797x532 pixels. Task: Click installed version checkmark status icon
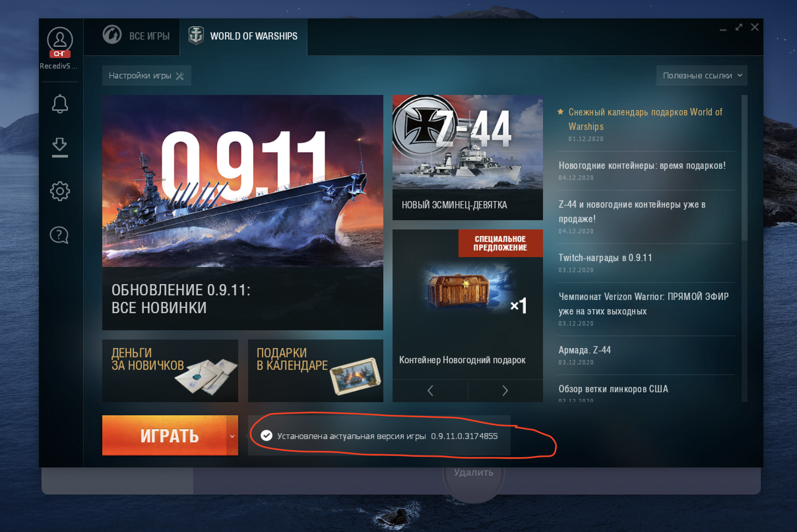[x=267, y=436]
